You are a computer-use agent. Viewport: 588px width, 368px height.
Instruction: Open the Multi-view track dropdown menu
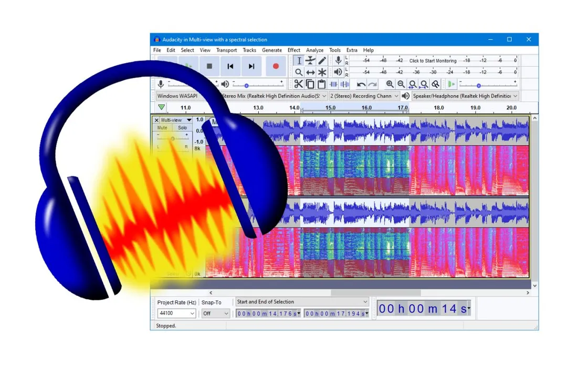tap(176, 120)
